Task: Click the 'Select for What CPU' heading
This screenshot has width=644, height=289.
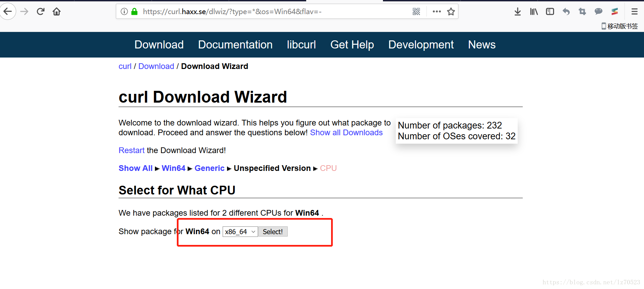Action: tap(177, 190)
